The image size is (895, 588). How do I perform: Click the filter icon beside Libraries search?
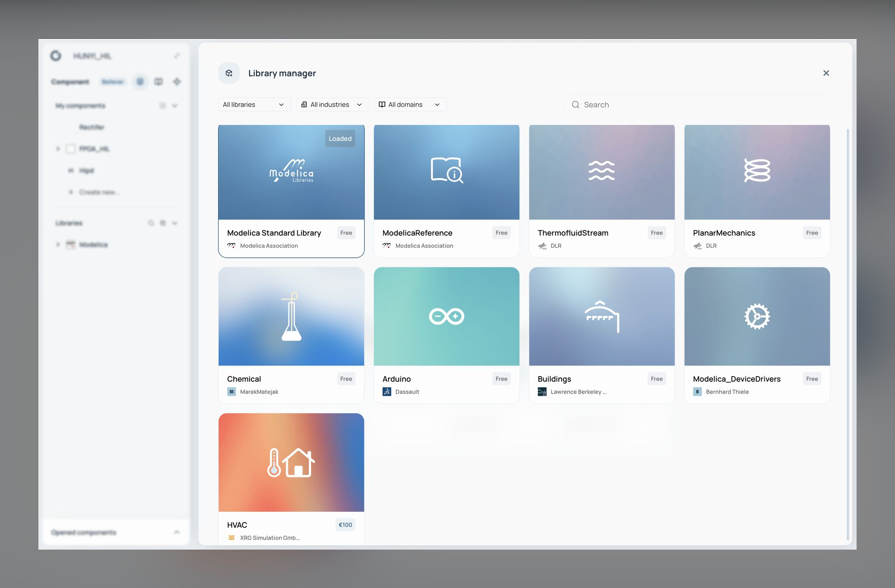pyautogui.click(x=163, y=223)
